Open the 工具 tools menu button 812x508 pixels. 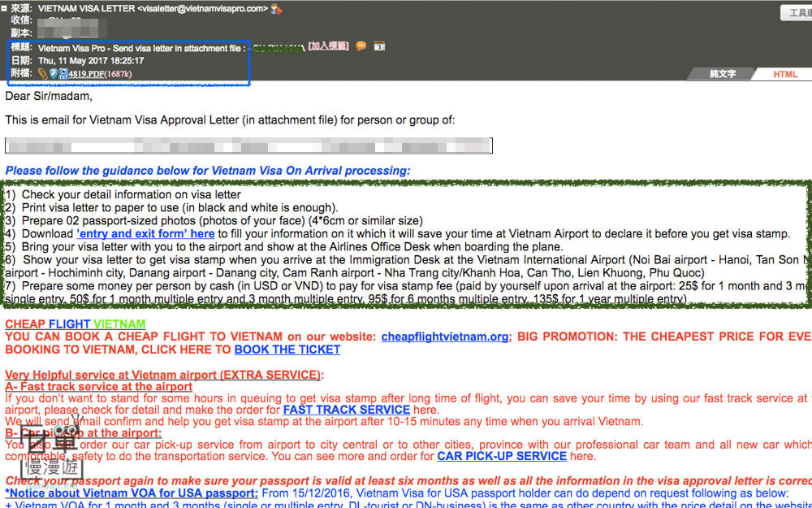(x=797, y=12)
